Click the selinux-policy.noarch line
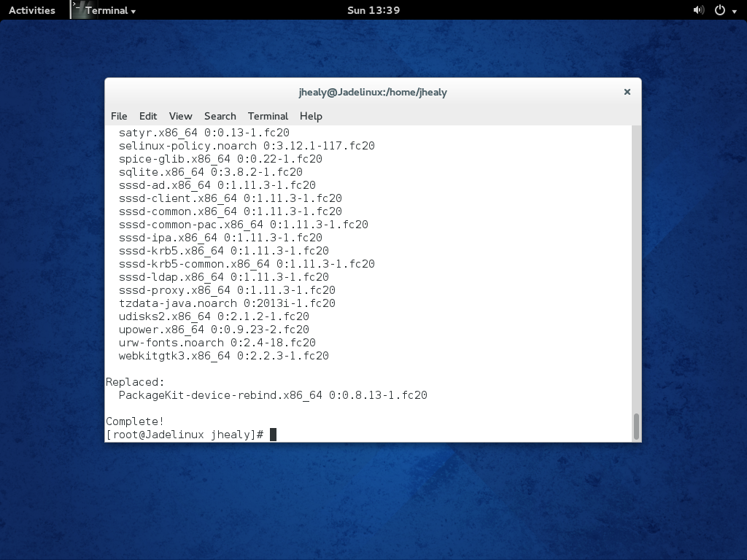Image resolution: width=747 pixels, height=560 pixels. pyautogui.click(x=247, y=146)
